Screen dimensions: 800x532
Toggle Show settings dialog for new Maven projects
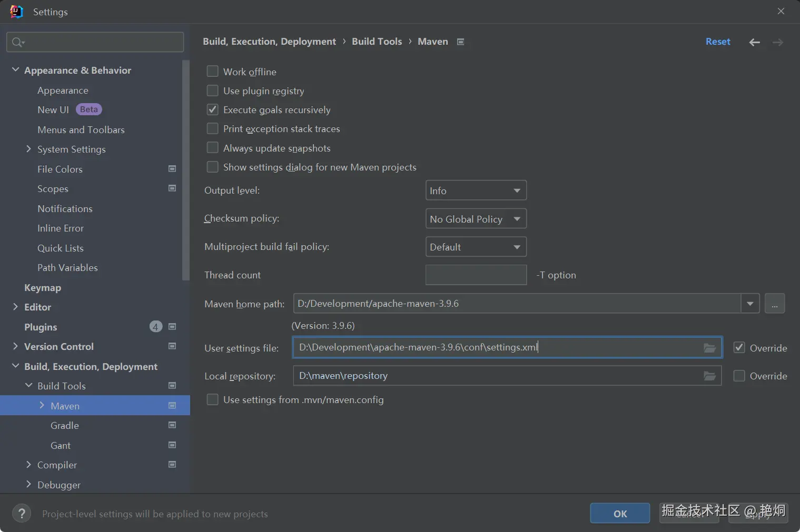(x=213, y=167)
